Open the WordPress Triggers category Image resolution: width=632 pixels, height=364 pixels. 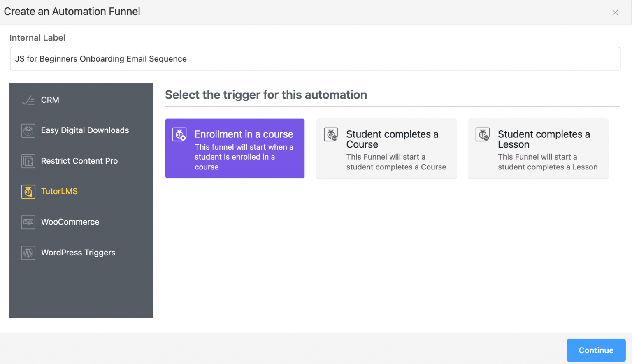(78, 253)
